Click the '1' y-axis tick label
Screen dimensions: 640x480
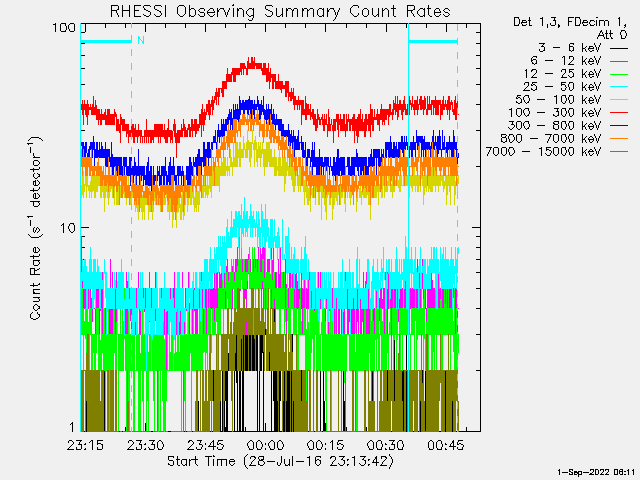tap(72, 427)
